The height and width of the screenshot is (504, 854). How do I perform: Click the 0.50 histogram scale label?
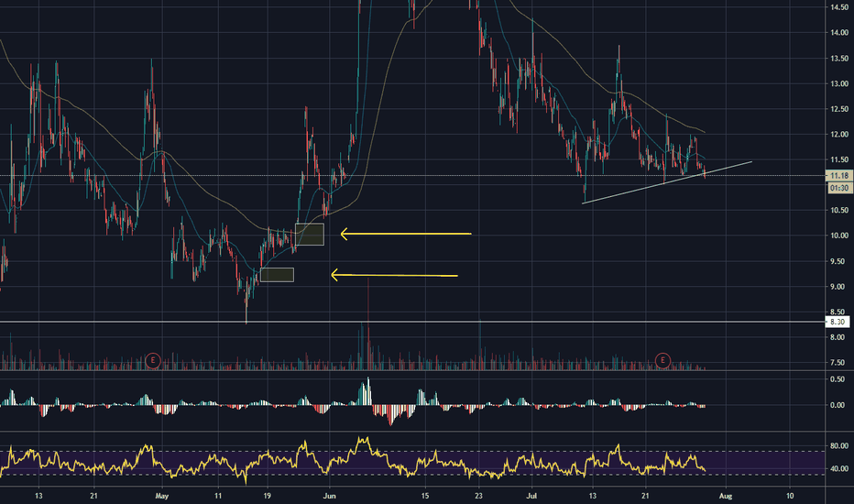pyautogui.click(x=838, y=379)
